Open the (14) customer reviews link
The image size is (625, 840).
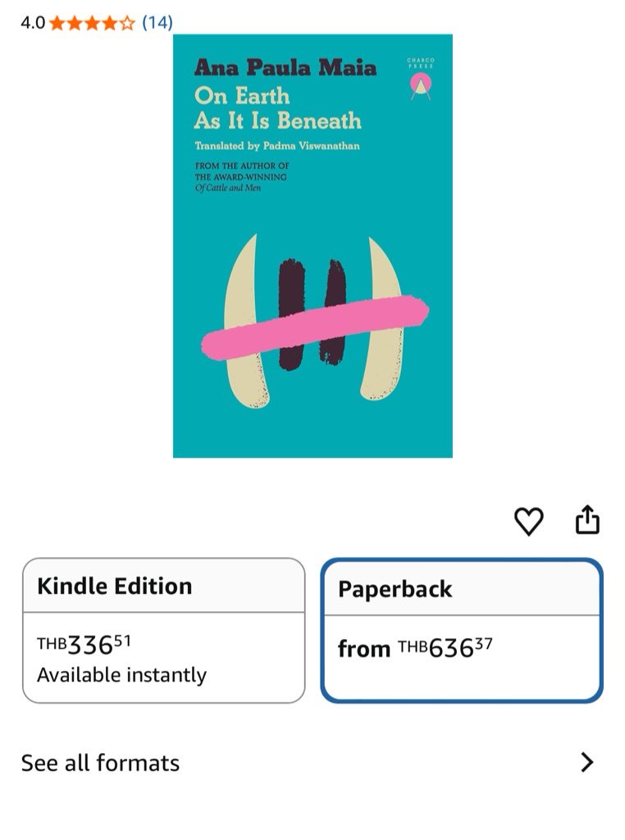click(157, 22)
